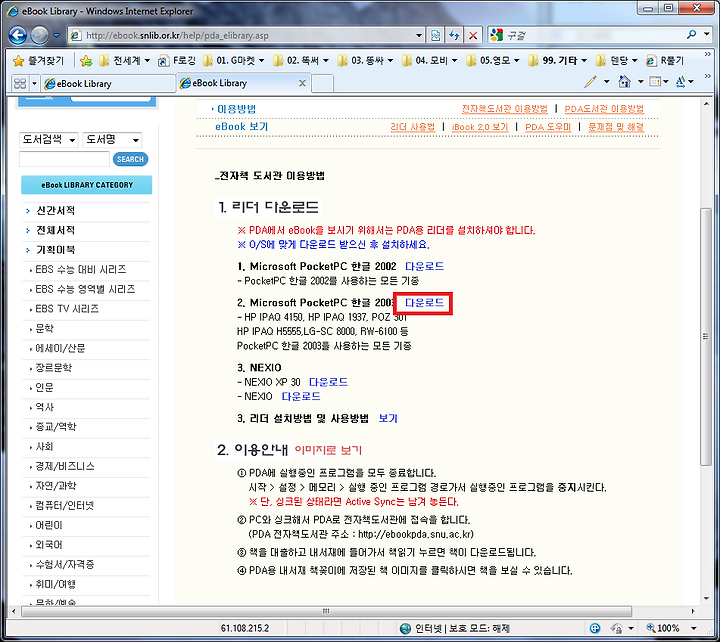720x642 pixels.
Task: Expand the tab list dropdown arrow
Action: tap(34, 84)
